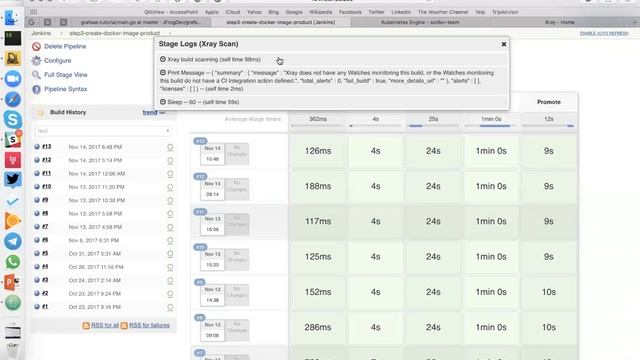The width and height of the screenshot is (640, 360).
Task: Open console output icon for build #13
Action: tap(170, 147)
